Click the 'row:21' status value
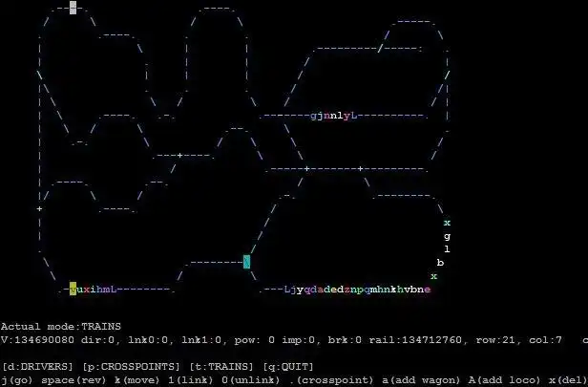588x387 pixels. click(497, 340)
